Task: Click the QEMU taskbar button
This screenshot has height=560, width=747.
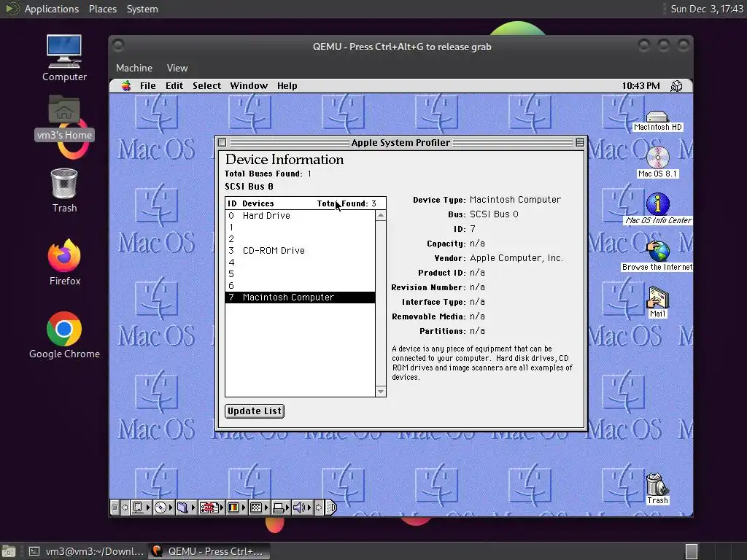Action: pyautogui.click(x=209, y=551)
